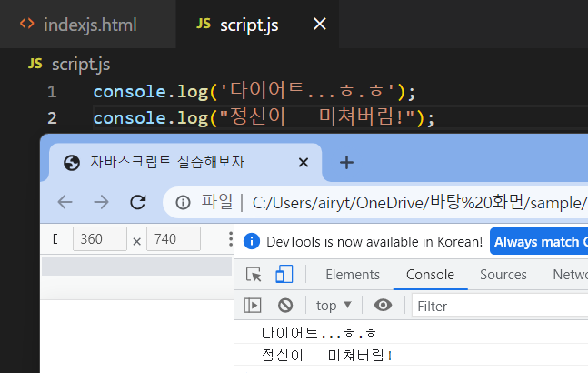This screenshot has width=588, height=373.
Task: Open the Elements panel
Action: point(353,275)
